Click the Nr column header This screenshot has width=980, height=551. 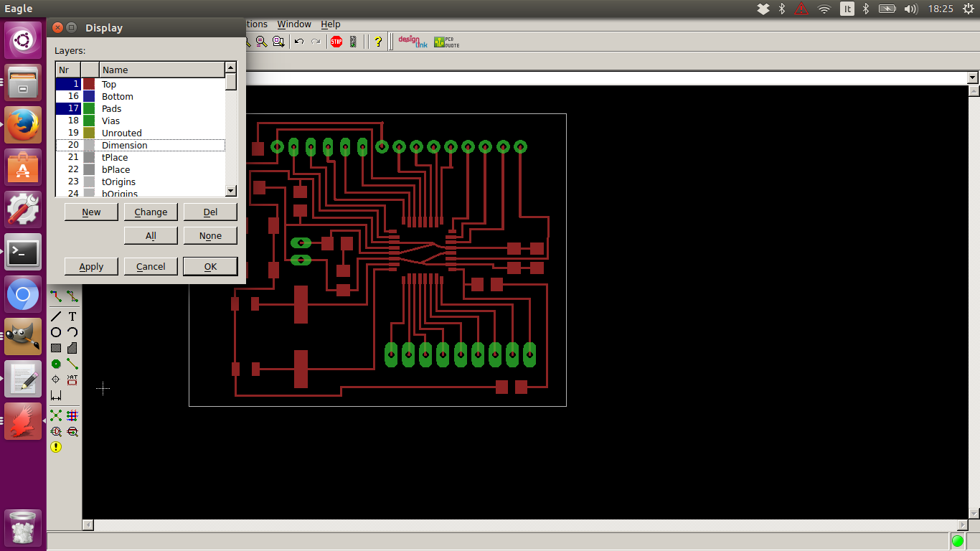[x=68, y=70]
